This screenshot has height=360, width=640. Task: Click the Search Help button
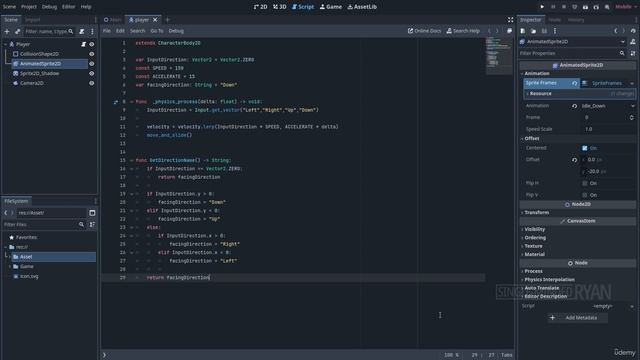pyautogui.click(x=463, y=31)
